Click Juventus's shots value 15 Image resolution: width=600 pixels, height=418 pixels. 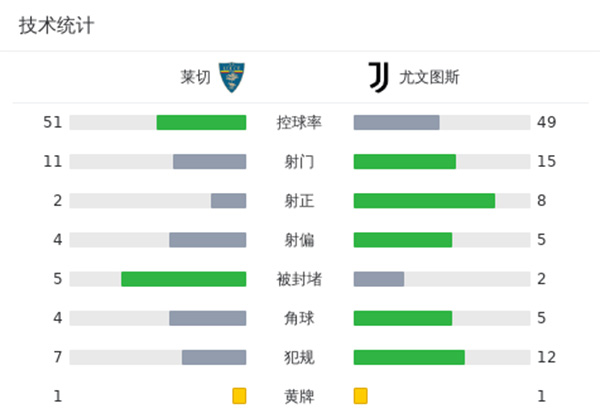[x=546, y=162]
